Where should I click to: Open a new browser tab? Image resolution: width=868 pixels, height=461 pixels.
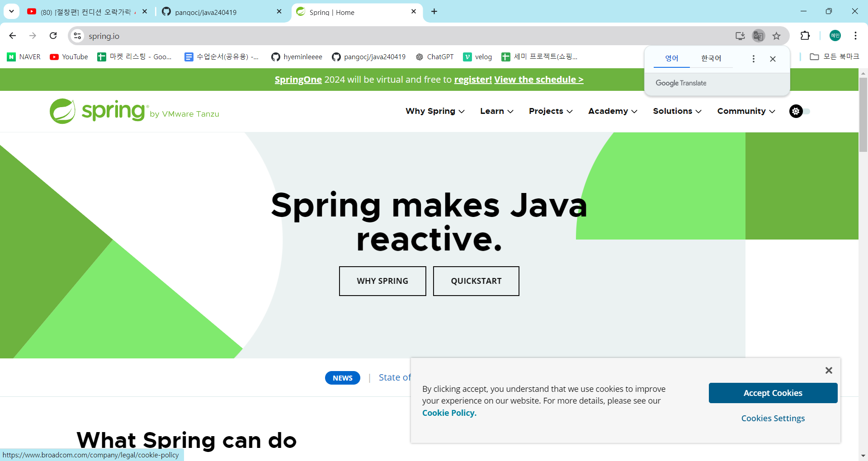[x=434, y=11]
